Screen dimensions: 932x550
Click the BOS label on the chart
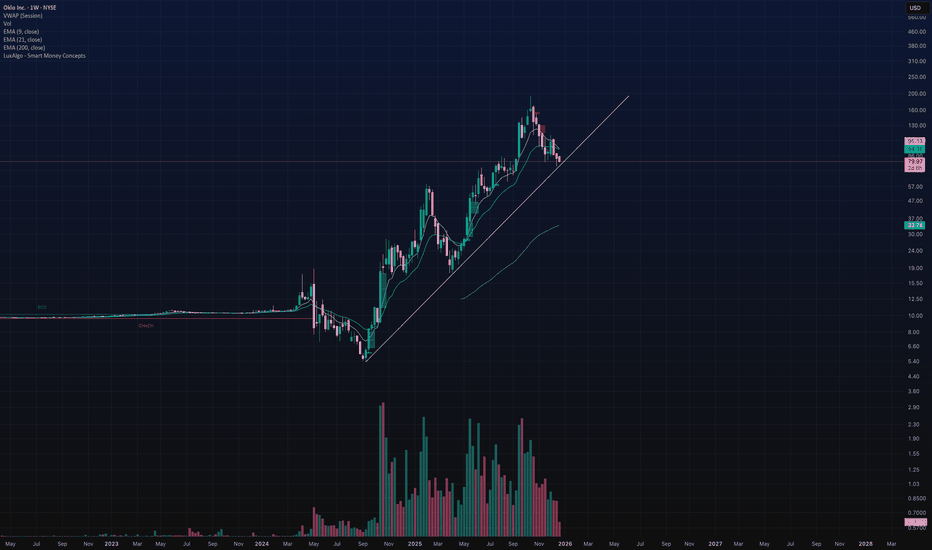tap(42, 307)
